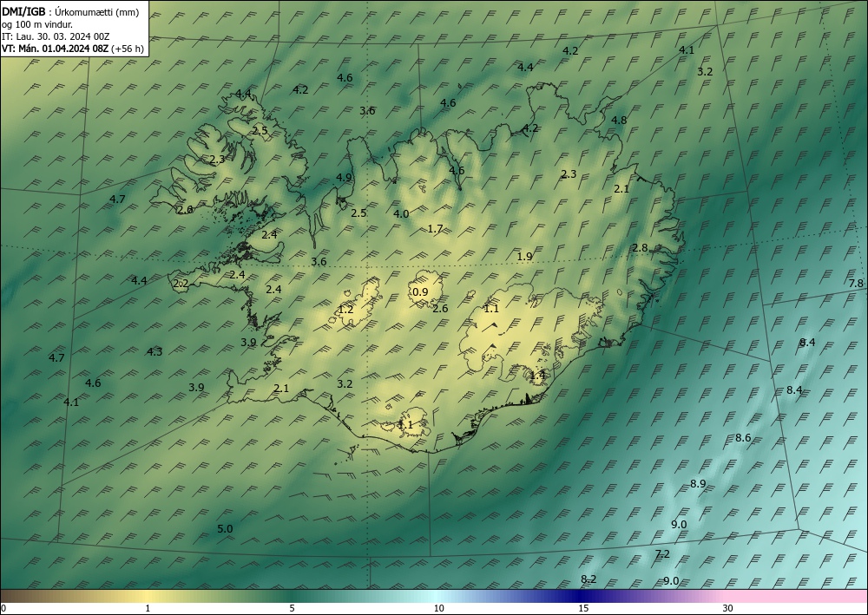Click the 0.9 value on the glacier
Screen dimensions: 868x615
point(421,292)
